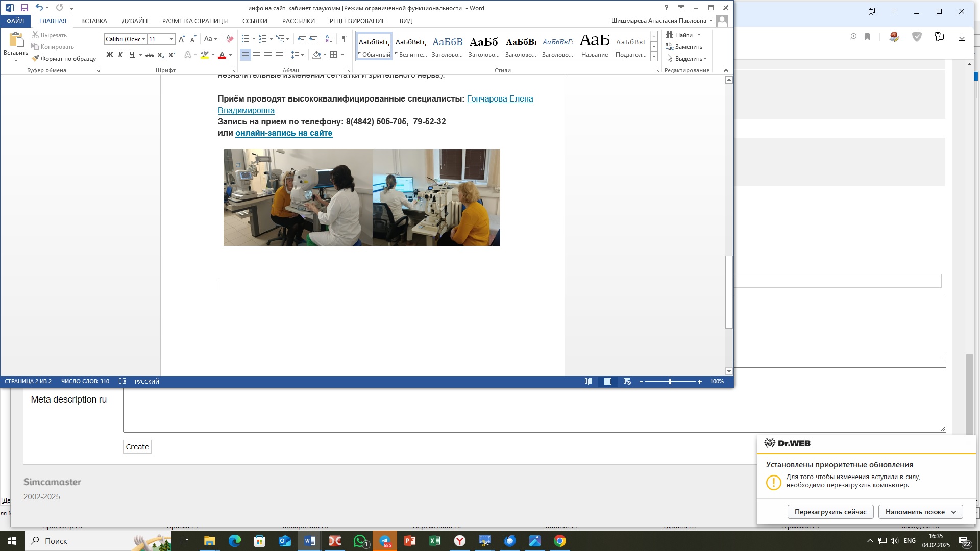Open font size dropdown showing 11
Screen dimensions: 980x551
(171, 39)
